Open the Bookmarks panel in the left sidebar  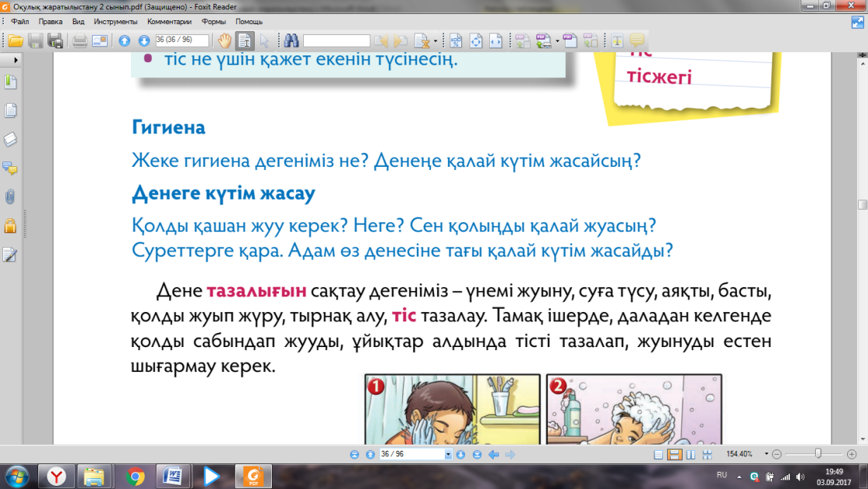(10, 82)
